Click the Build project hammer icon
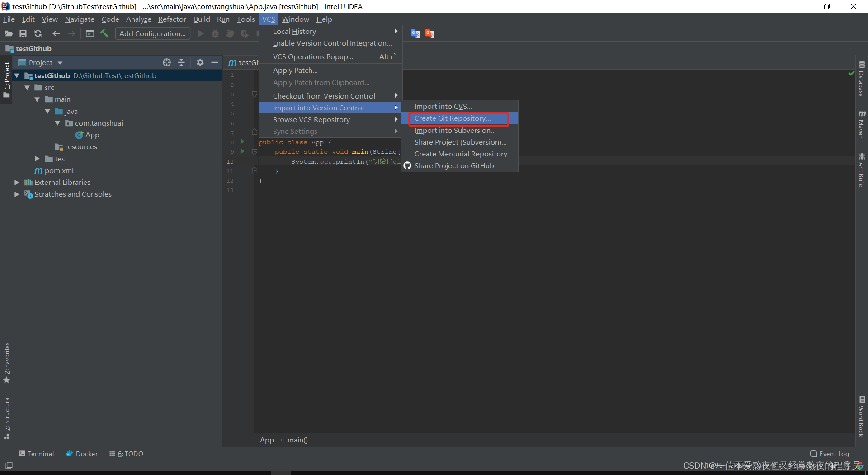 [x=104, y=33]
